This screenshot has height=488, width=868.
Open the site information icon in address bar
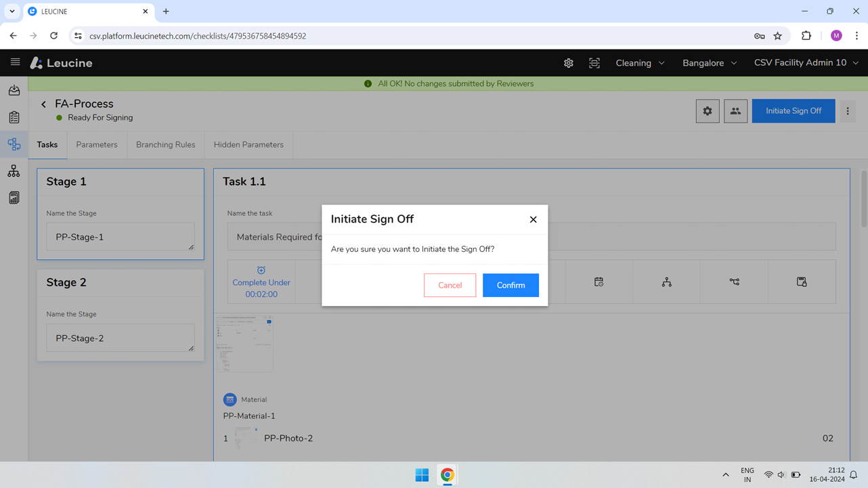tap(78, 36)
